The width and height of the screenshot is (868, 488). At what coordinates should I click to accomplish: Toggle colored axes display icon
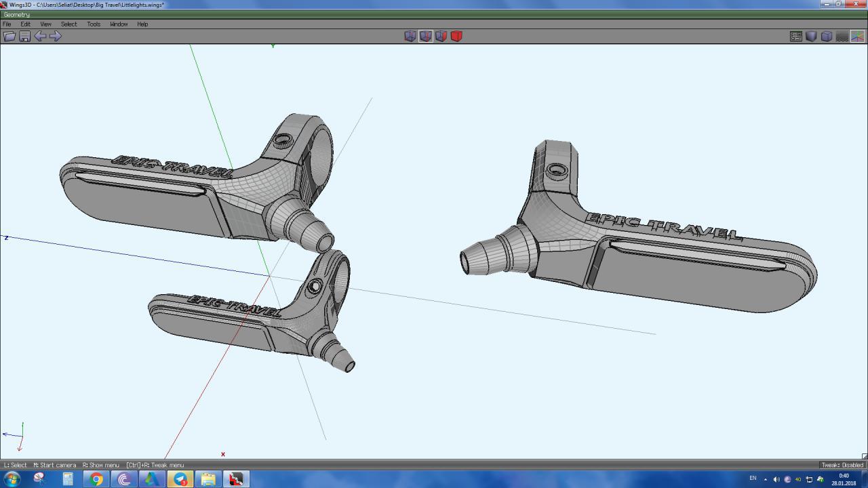click(857, 36)
